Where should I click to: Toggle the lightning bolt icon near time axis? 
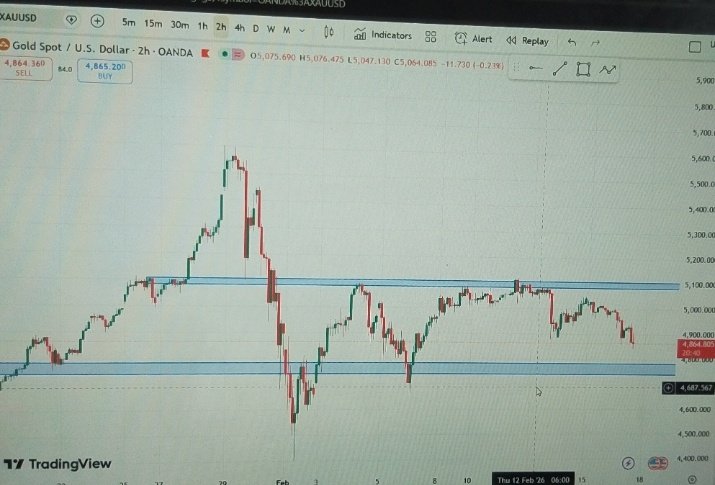click(x=628, y=464)
